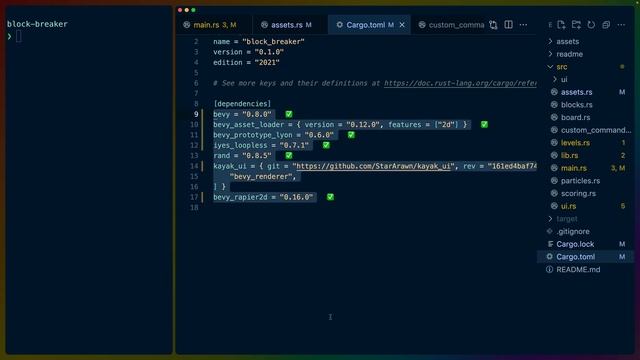The width and height of the screenshot is (640, 360).
Task: Click the edition = "2021" line
Action: [x=246, y=62]
